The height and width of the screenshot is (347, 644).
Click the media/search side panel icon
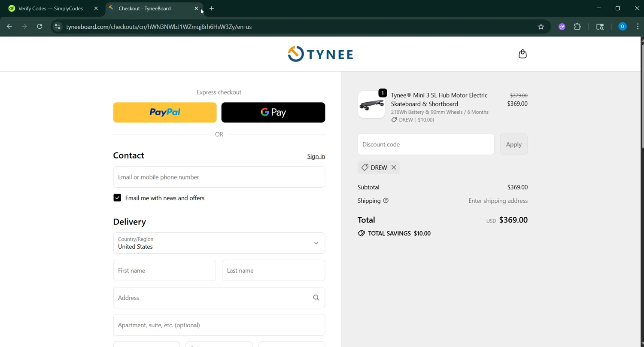pos(600,27)
